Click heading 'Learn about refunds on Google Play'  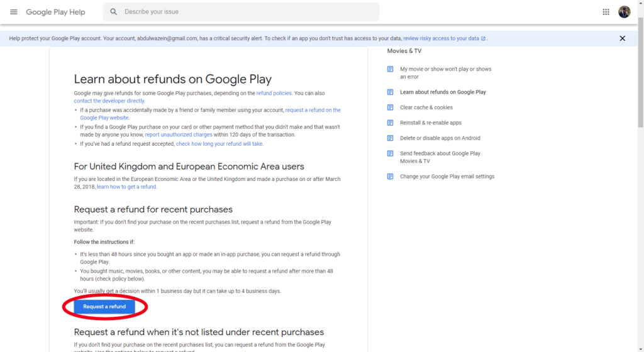[172, 79]
